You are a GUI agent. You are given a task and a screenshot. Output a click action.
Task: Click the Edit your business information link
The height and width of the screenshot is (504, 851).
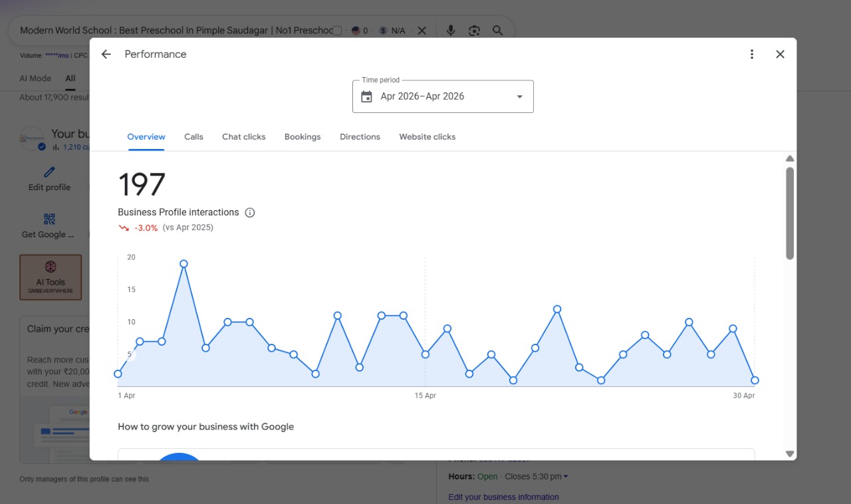coord(503,497)
